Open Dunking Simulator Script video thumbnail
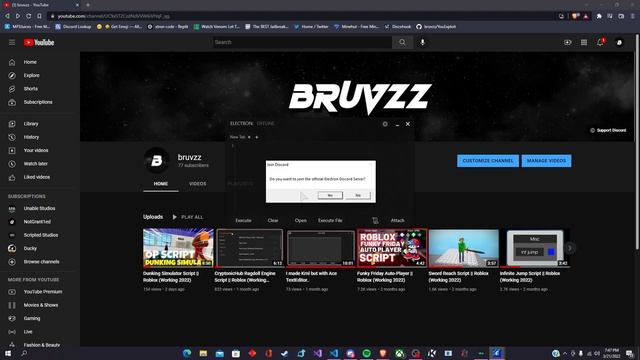 [x=178, y=248]
